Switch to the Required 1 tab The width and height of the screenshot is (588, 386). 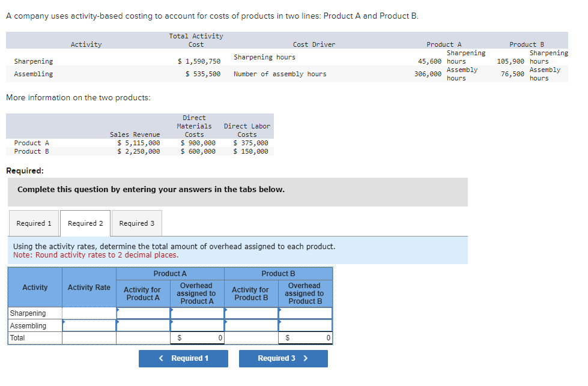click(x=34, y=223)
